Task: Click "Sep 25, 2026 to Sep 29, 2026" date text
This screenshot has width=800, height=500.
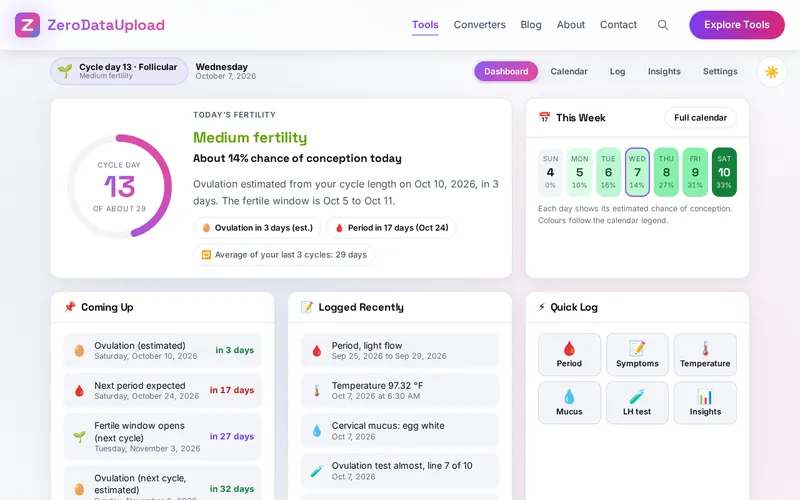Action: pos(389,356)
